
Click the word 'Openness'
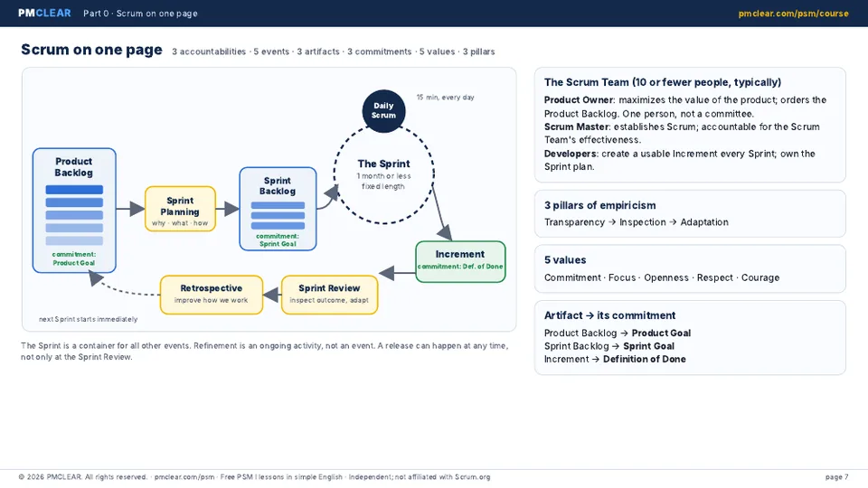[x=666, y=277]
